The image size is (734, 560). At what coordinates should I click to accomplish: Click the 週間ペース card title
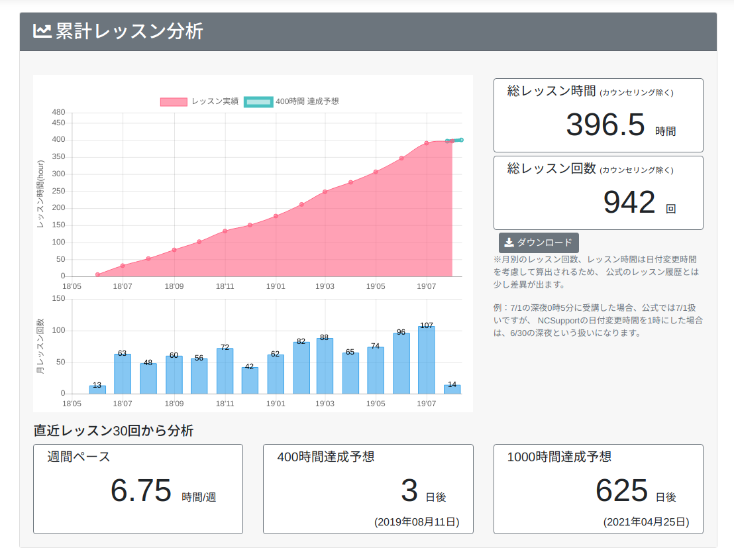(x=79, y=457)
